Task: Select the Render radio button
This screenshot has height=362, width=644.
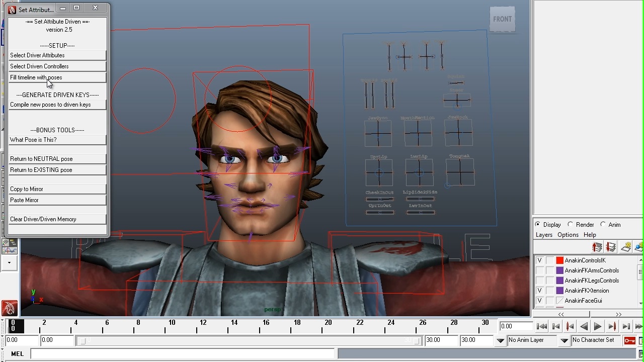Action: pyautogui.click(x=570, y=225)
